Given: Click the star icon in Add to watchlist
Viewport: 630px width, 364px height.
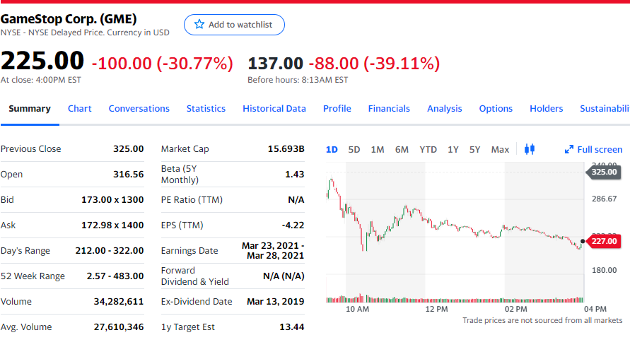Looking at the screenshot, I should (199, 25).
